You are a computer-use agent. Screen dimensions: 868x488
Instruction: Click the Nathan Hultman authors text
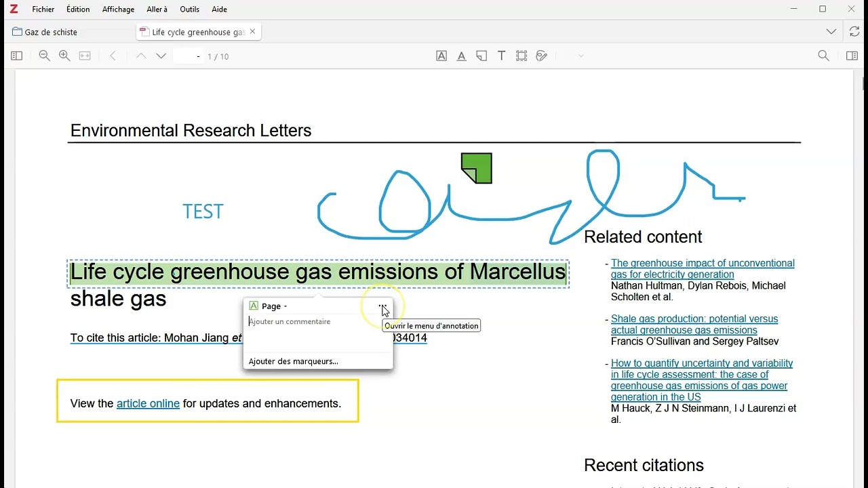coord(698,291)
